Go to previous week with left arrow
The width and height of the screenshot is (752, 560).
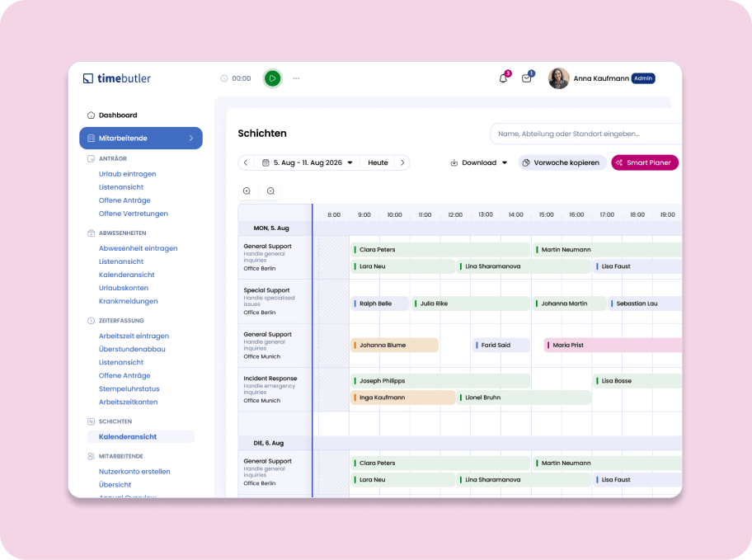click(x=246, y=162)
